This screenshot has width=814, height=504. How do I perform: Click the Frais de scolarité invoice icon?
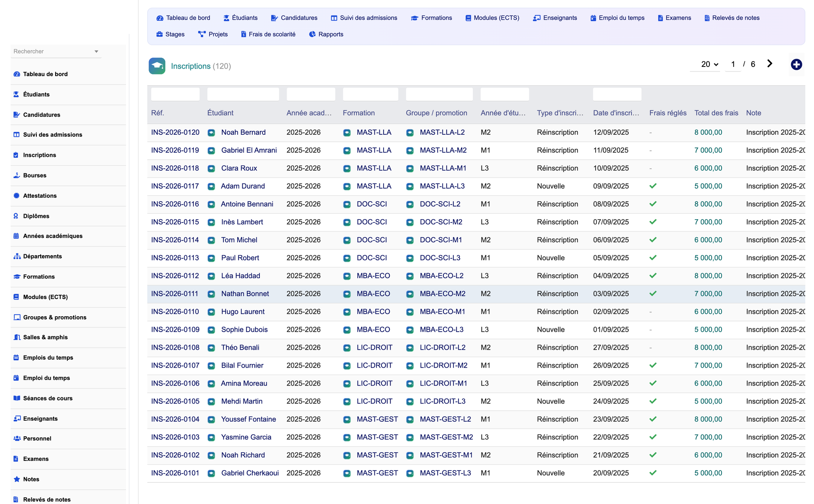click(x=243, y=34)
